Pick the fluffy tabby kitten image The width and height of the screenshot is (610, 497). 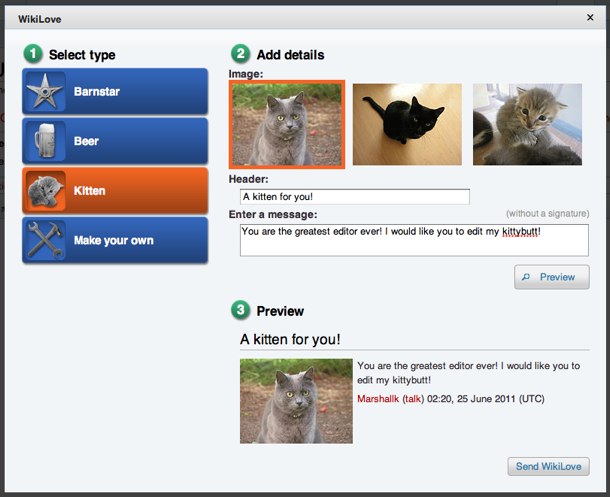point(527,124)
